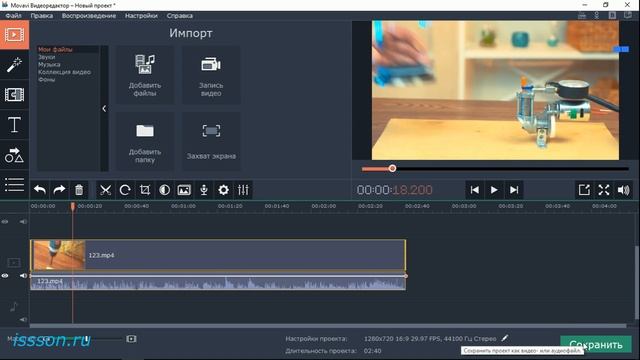Select Звуки category
The height and width of the screenshot is (360, 640).
coord(47,57)
